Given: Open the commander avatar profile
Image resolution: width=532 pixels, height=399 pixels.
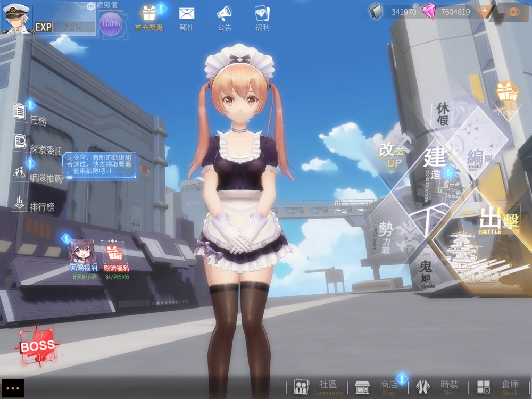Looking at the screenshot, I should (17, 18).
